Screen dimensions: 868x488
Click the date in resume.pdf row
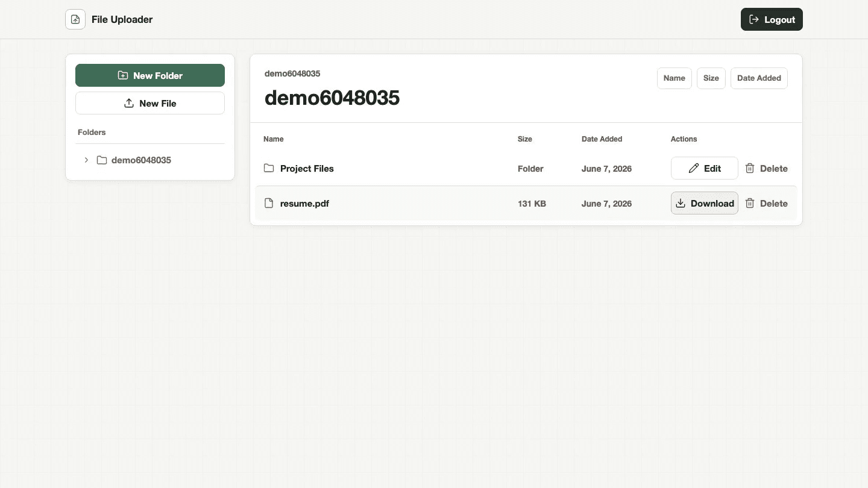(x=606, y=204)
